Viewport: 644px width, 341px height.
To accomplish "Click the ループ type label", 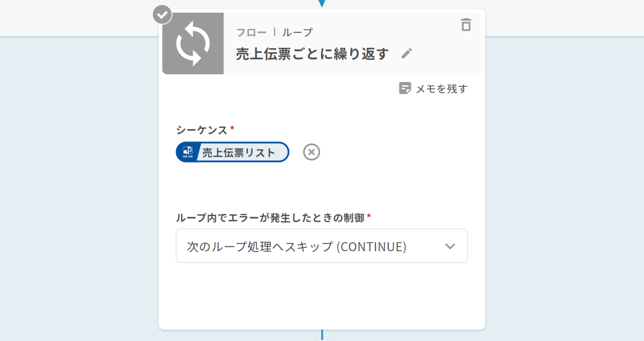I will click(297, 32).
